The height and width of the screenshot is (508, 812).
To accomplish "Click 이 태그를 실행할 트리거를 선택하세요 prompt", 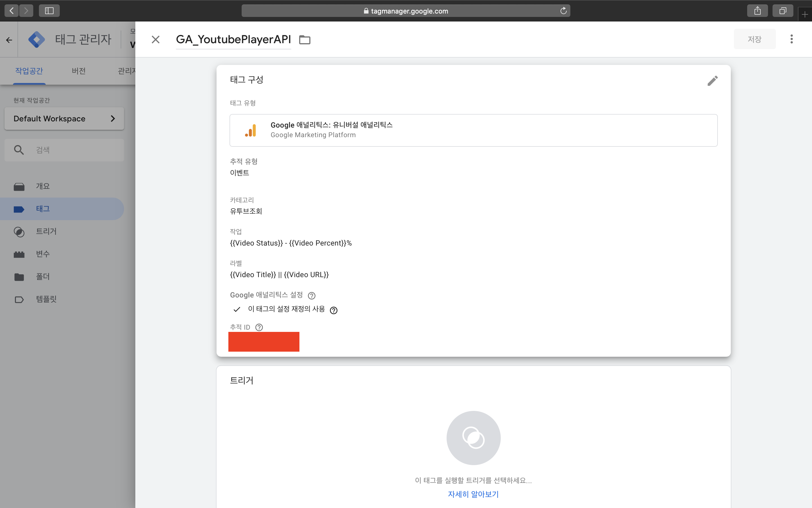I will [473, 480].
